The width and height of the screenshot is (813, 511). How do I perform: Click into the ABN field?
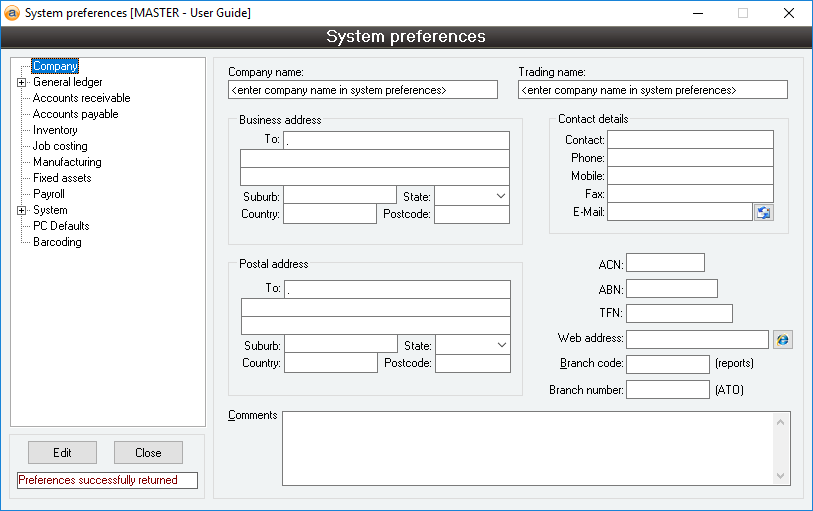(671, 289)
